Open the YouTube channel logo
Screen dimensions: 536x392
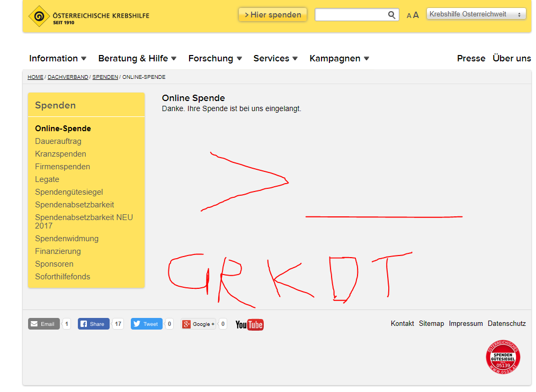[249, 324]
